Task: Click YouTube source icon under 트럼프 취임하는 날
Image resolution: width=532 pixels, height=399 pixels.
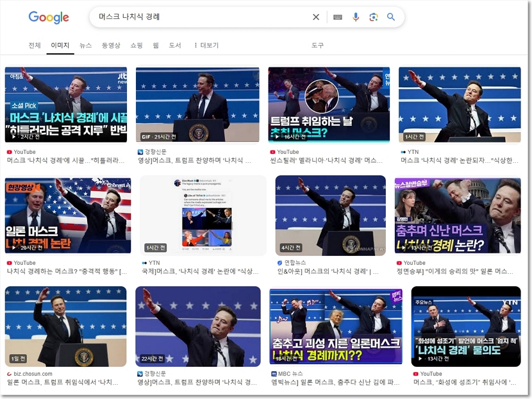Action: click(x=272, y=152)
